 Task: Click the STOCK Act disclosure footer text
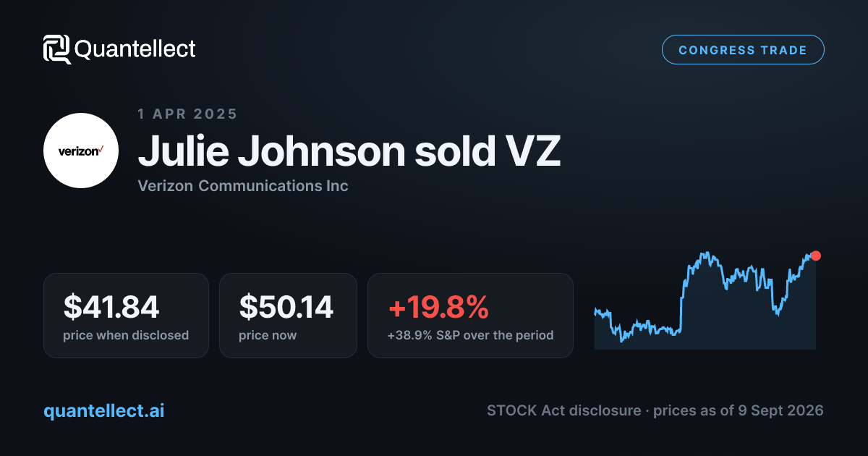pos(655,410)
